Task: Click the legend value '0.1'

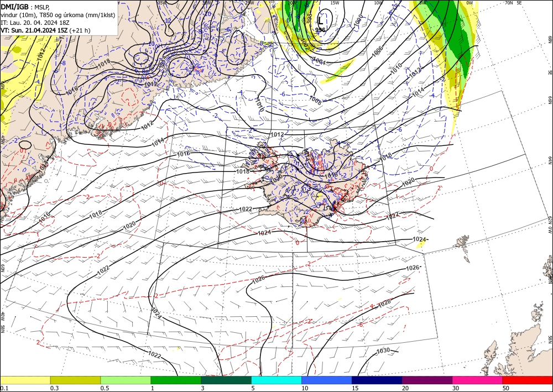Action: 3,388
